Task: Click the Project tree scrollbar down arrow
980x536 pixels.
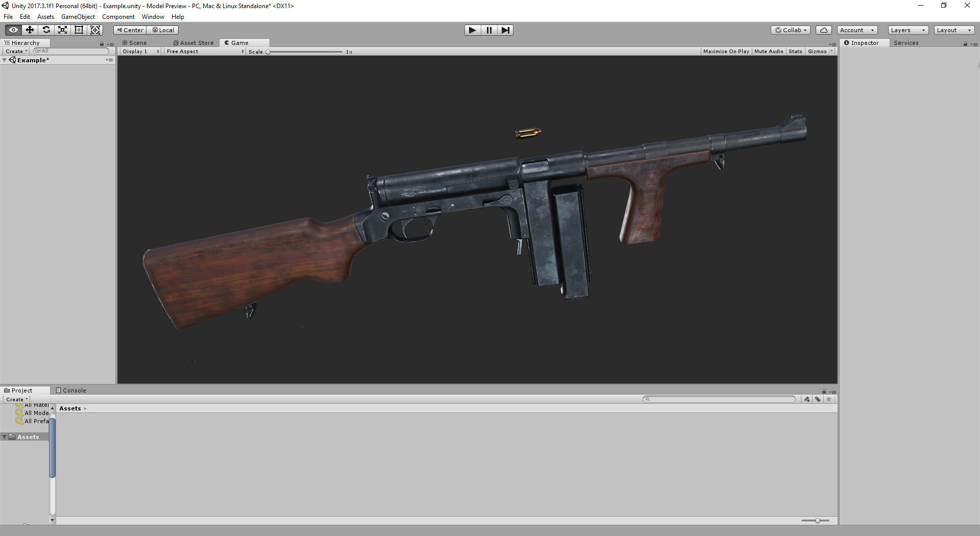Action: pyautogui.click(x=52, y=520)
